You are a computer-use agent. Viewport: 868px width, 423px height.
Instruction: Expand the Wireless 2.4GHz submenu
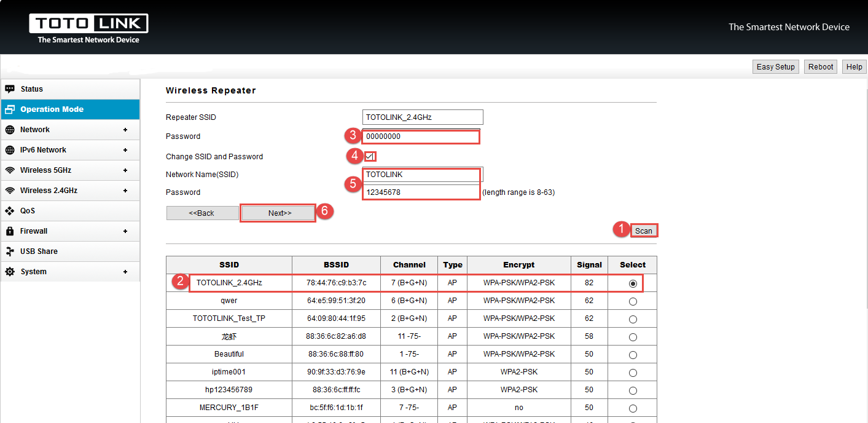[125, 191]
